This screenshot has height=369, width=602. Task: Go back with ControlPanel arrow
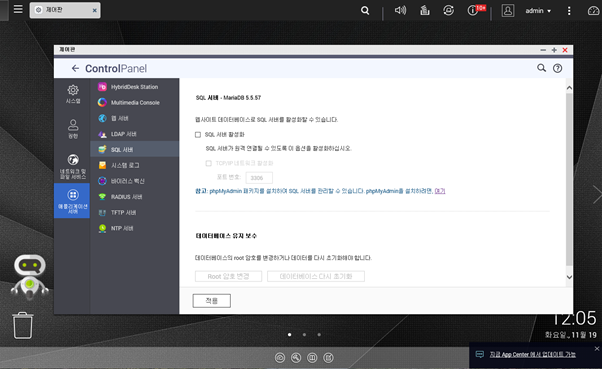(75, 68)
